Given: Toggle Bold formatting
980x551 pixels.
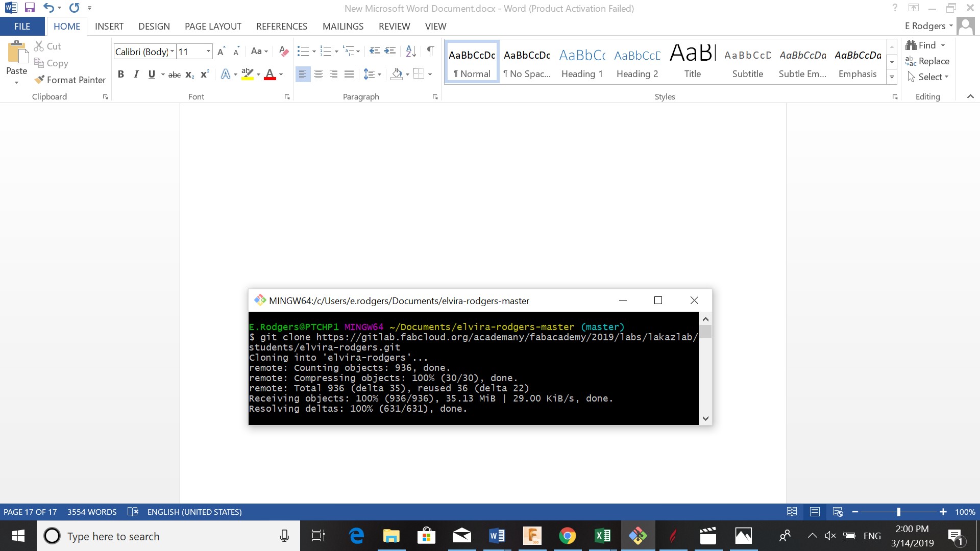Looking at the screenshot, I should (x=121, y=74).
